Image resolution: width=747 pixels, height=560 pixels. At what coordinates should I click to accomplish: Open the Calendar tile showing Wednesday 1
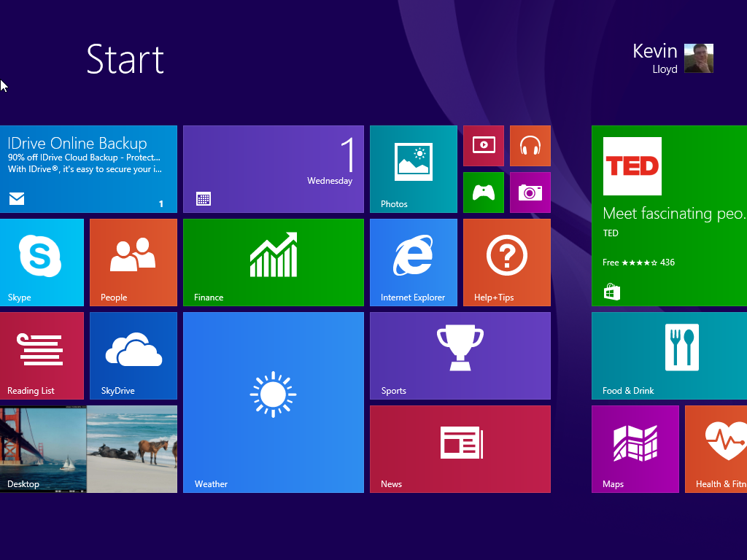274,169
